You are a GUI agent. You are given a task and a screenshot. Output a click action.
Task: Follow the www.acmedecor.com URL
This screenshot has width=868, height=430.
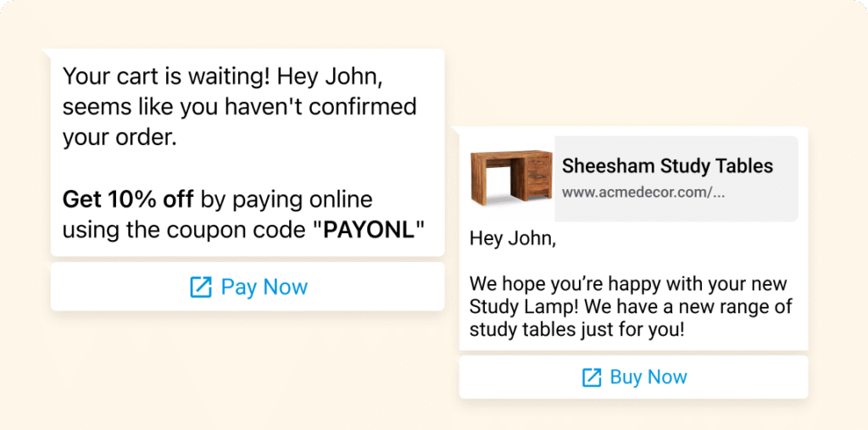click(643, 193)
